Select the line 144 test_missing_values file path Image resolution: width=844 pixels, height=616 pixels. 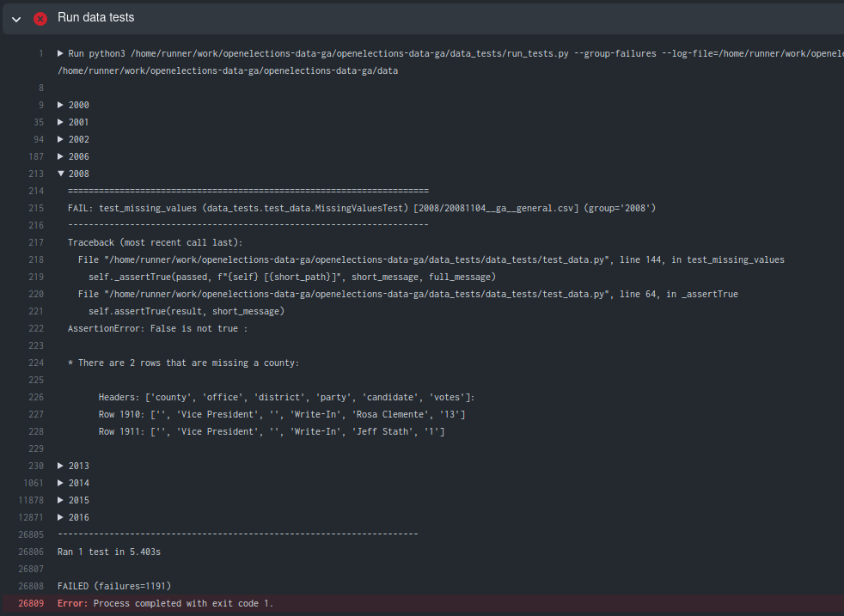click(431, 259)
